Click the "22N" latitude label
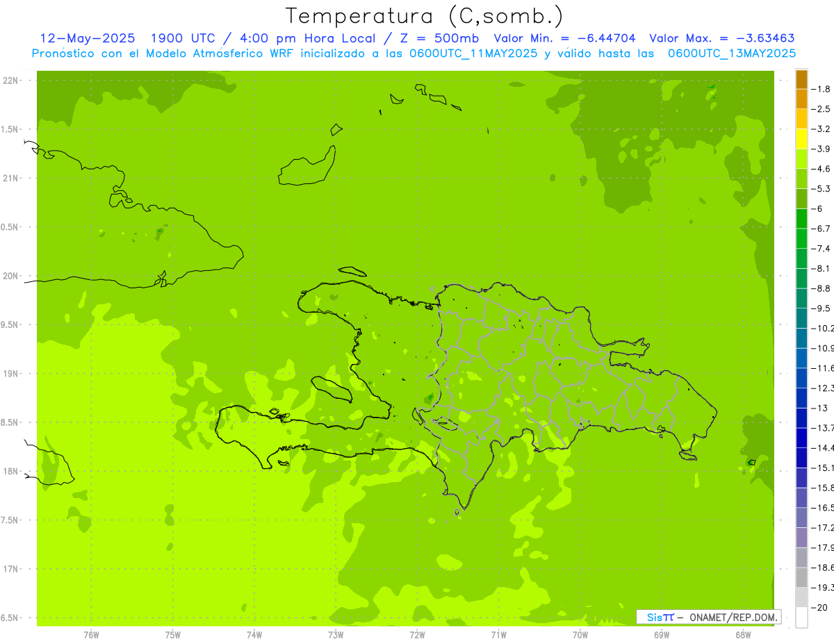The height and width of the screenshot is (644, 834). pyautogui.click(x=11, y=81)
